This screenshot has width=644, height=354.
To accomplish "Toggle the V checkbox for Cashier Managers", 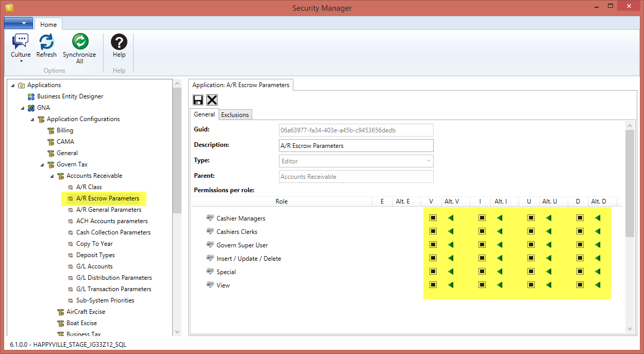I will (433, 218).
